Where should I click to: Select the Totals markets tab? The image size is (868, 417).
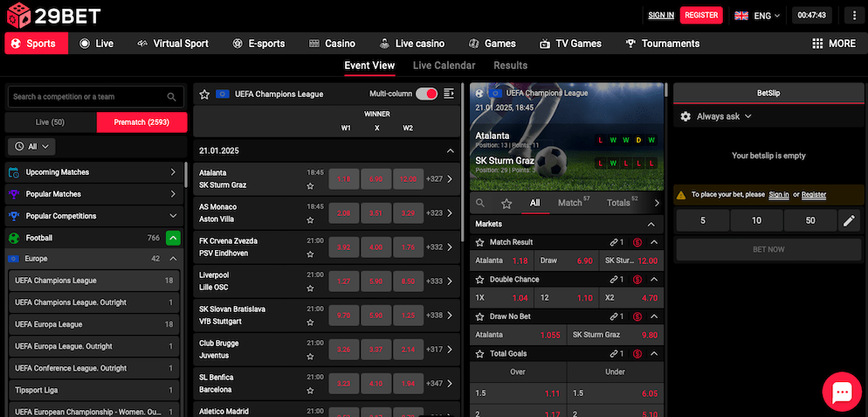point(623,203)
